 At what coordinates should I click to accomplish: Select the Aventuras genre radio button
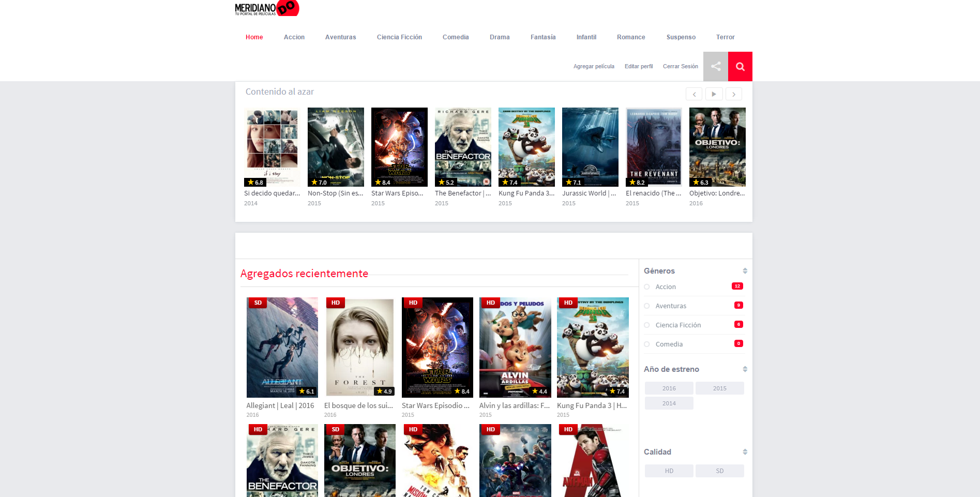(647, 306)
